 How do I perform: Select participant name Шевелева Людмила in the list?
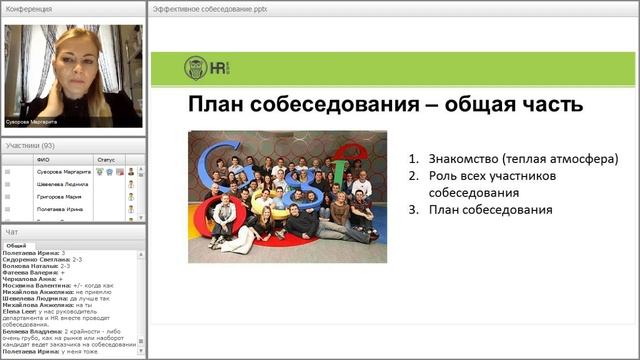click(x=62, y=184)
